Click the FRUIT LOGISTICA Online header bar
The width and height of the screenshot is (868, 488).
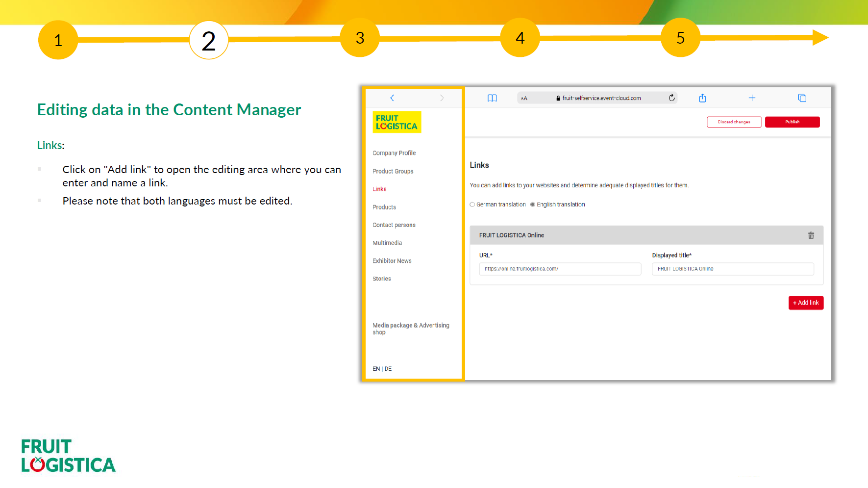point(646,235)
